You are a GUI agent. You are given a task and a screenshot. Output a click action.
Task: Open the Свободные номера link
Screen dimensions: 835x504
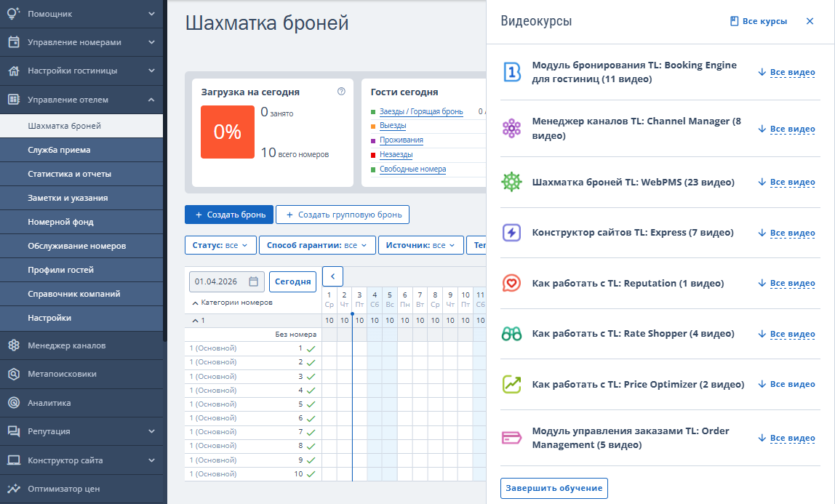click(x=412, y=169)
